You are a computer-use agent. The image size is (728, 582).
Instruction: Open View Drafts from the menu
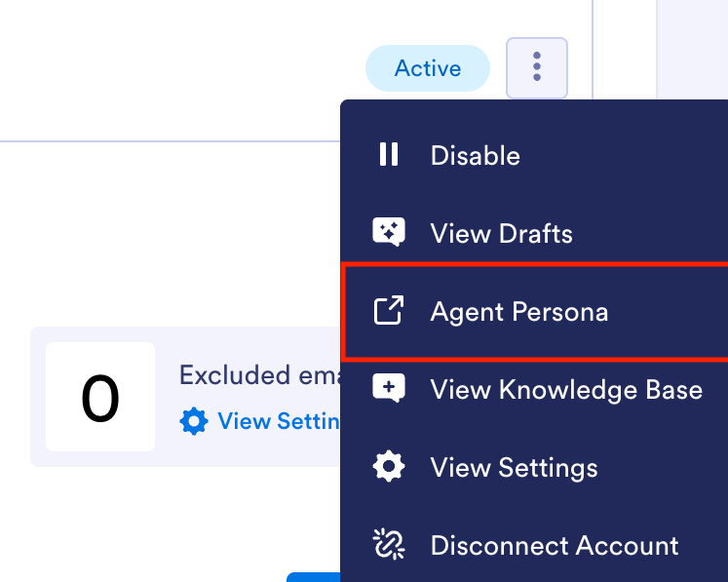coord(501,234)
